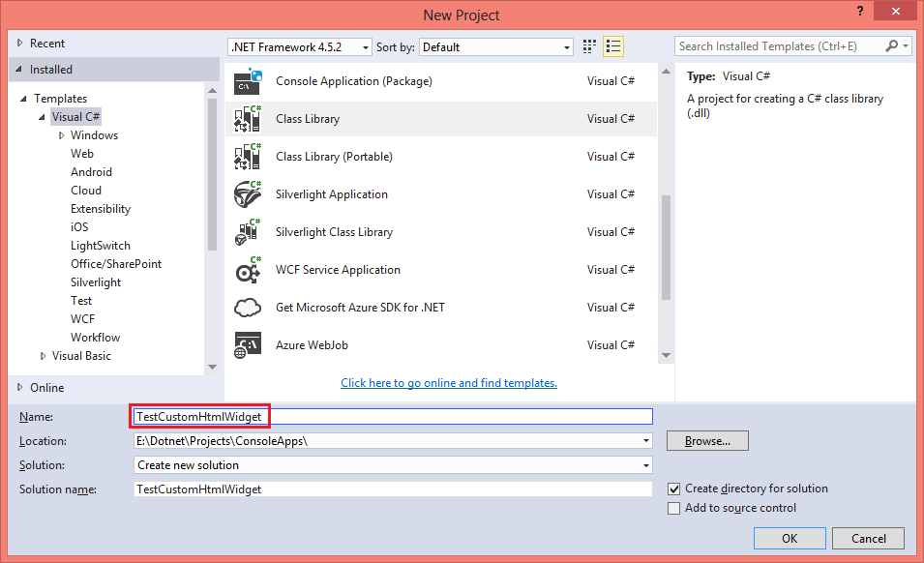Viewport: 924px width, 563px height.
Task: Click here to go online and find templates
Action: [448, 382]
